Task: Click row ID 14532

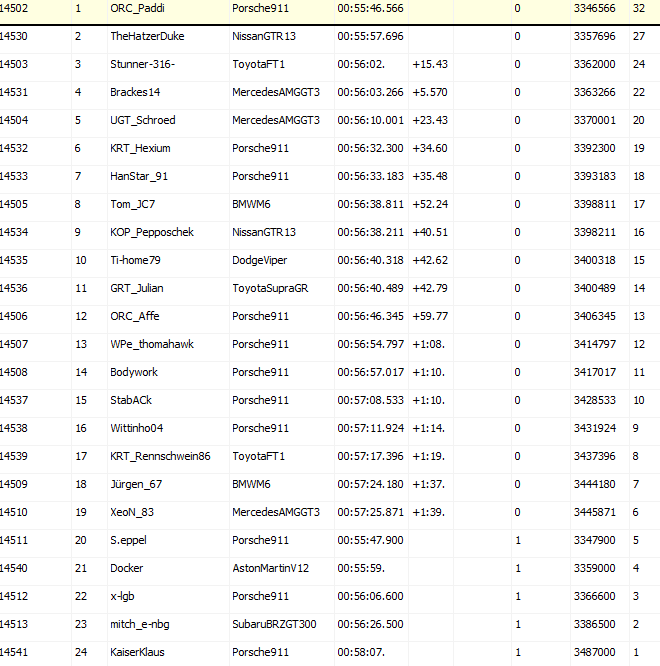Action: (14, 148)
